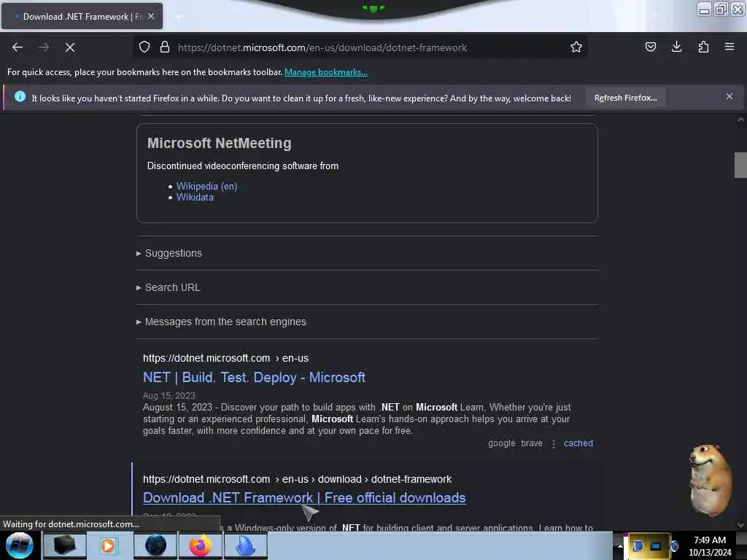Bookmark this page with the star
The width and height of the screenshot is (747, 560).
tap(576, 47)
